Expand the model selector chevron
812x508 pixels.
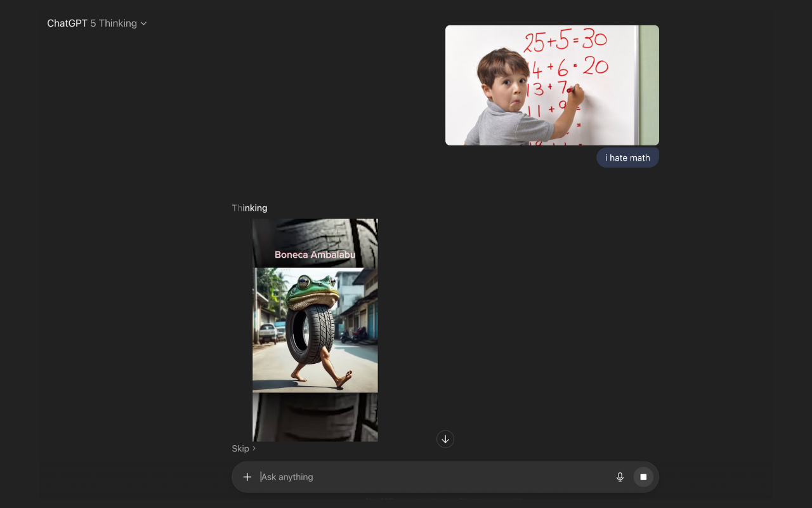point(143,23)
